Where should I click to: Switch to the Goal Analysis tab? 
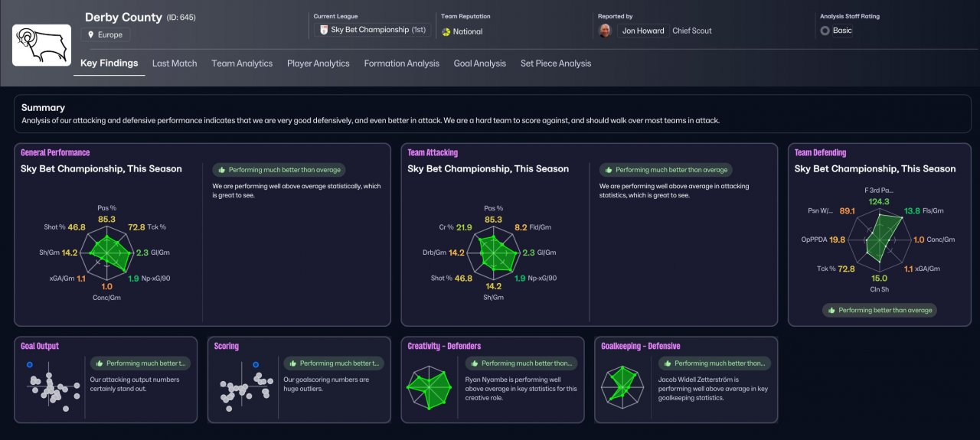(480, 64)
